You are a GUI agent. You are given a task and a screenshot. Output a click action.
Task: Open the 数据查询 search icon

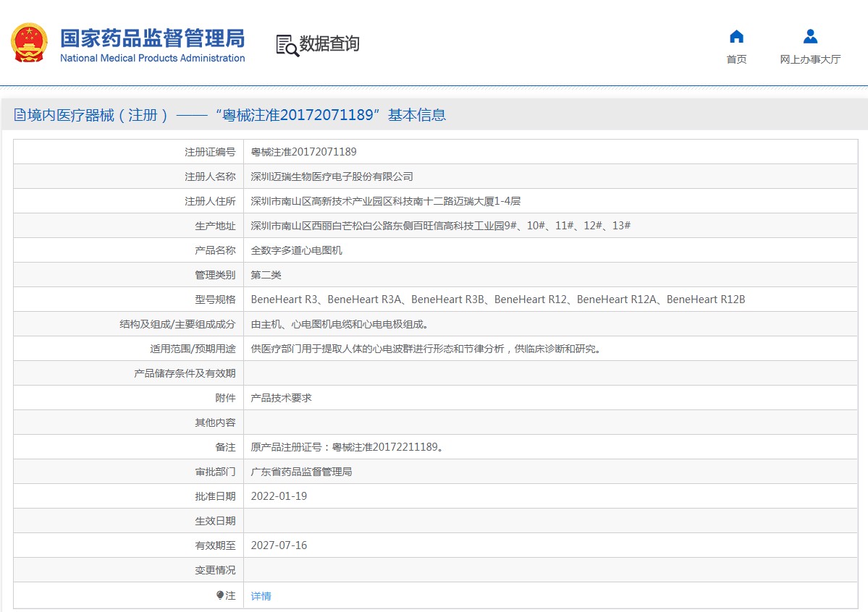287,46
